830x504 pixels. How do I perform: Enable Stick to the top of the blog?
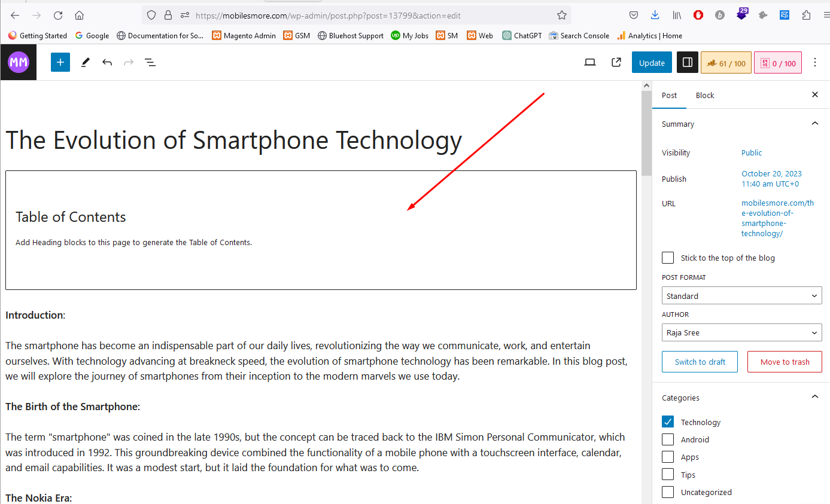pyautogui.click(x=668, y=258)
